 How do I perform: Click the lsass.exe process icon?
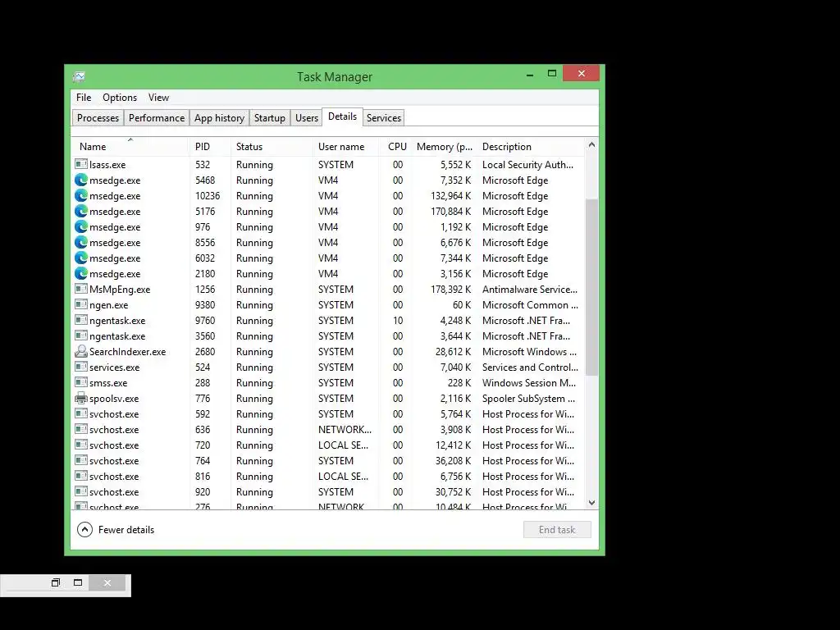pos(81,164)
